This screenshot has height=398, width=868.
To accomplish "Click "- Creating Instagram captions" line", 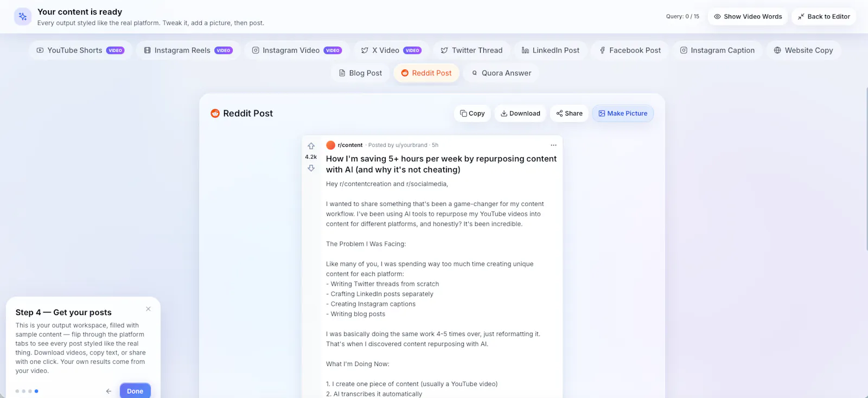I will tap(371, 304).
